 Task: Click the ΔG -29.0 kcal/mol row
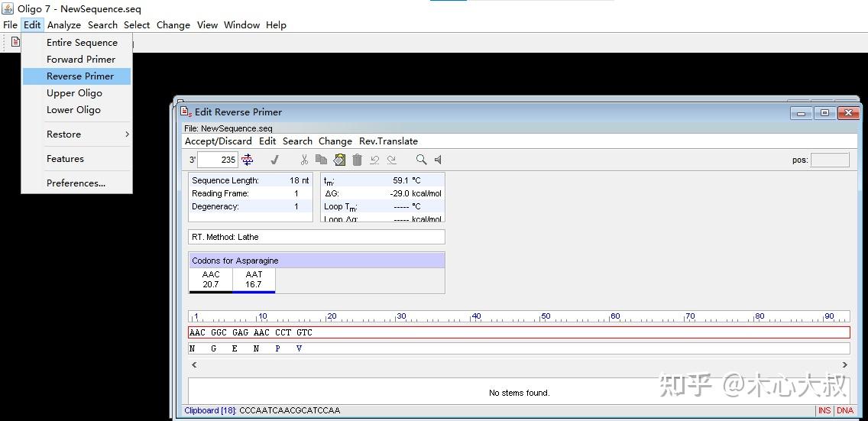click(x=383, y=193)
